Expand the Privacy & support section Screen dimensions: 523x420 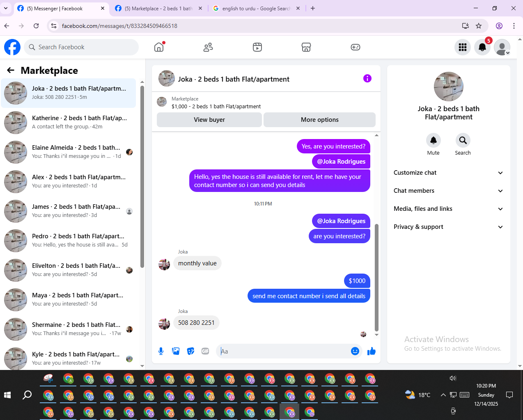pyautogui.click(x=448, y=227)
